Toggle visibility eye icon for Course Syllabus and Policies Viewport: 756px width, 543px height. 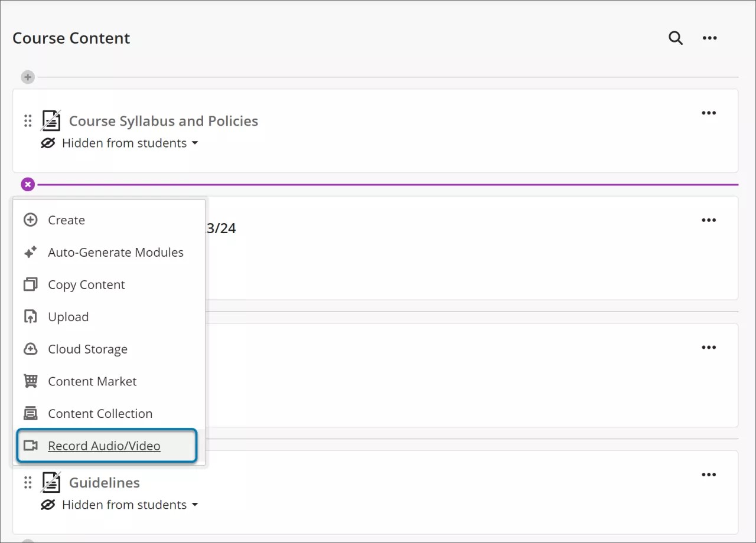pos(48,143)
